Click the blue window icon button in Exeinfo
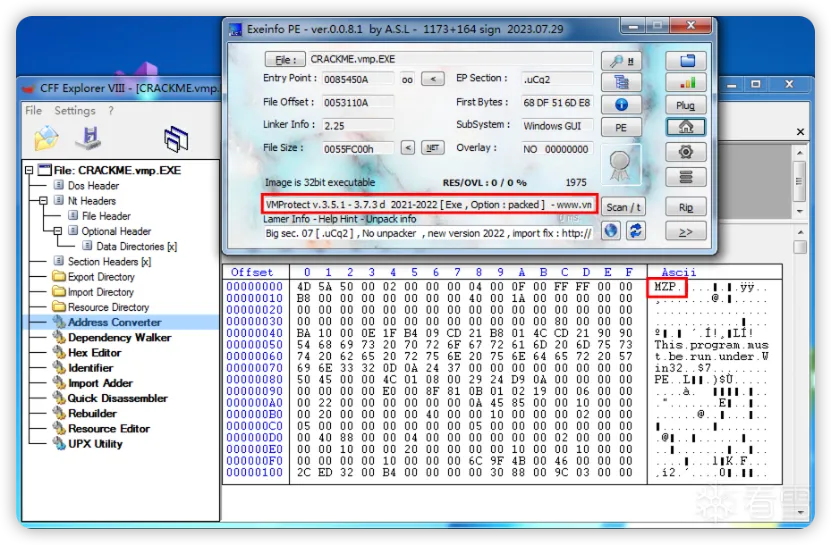This screenshot has height=546, width=832. pyautogui.click(x=686, y=61)
